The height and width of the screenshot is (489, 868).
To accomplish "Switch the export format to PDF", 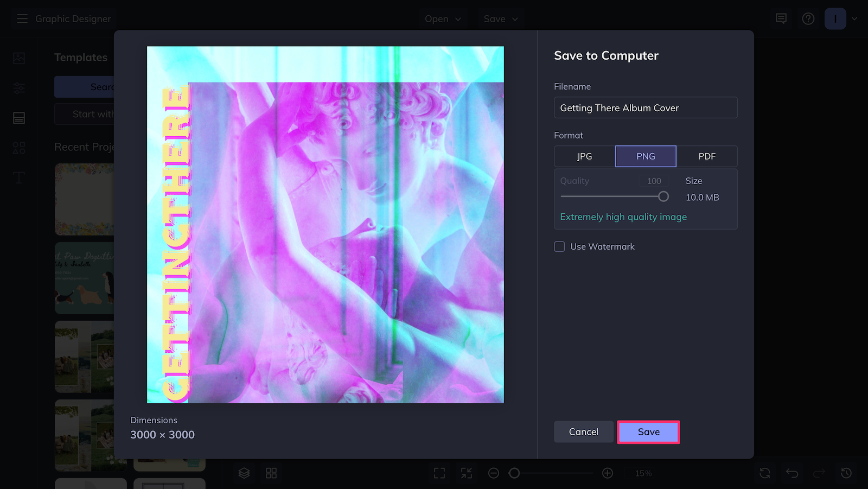I will [707, 156].
